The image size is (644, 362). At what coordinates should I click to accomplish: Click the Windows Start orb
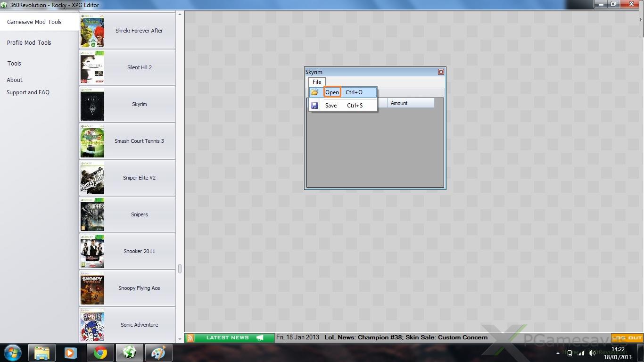tap(13, 353)
